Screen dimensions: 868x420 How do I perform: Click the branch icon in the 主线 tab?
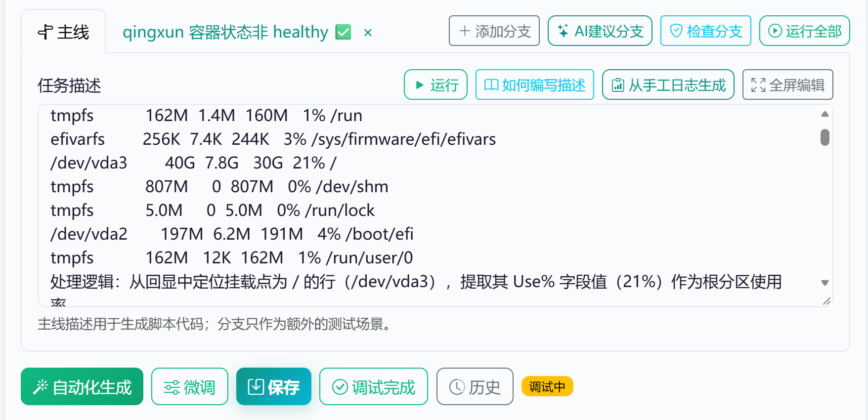point(45,32)
